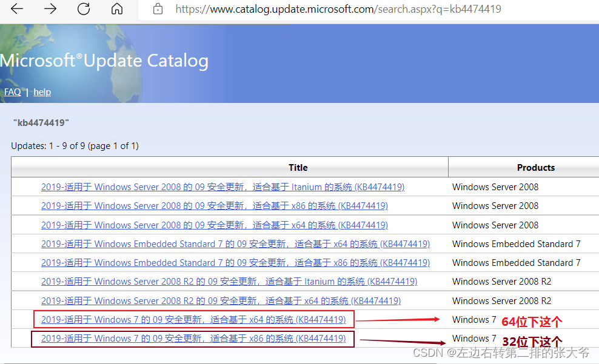Viewport: 599px width, 364px height.
Task: Open Windows Server 2008 x86 update link
Action: (214, 206)
